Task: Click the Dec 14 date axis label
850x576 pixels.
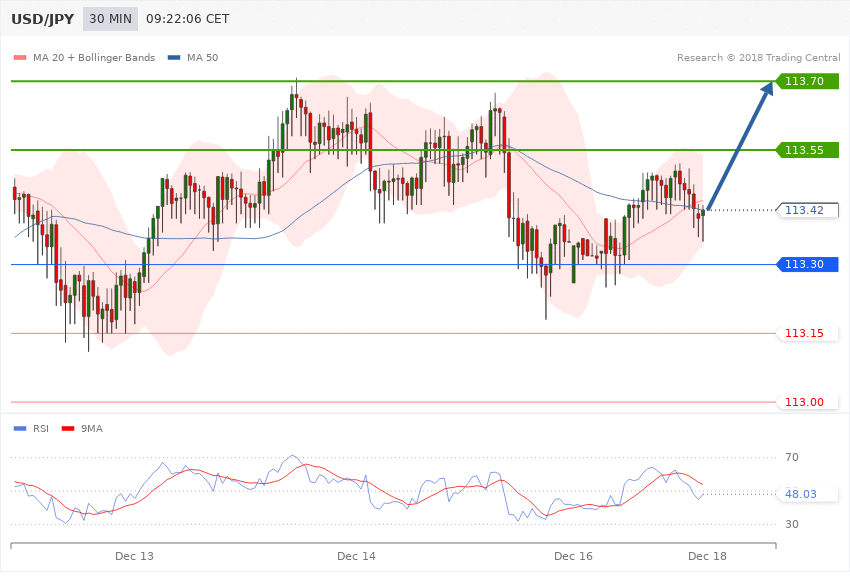Action: pyautogui.click(x=356, y=556)
